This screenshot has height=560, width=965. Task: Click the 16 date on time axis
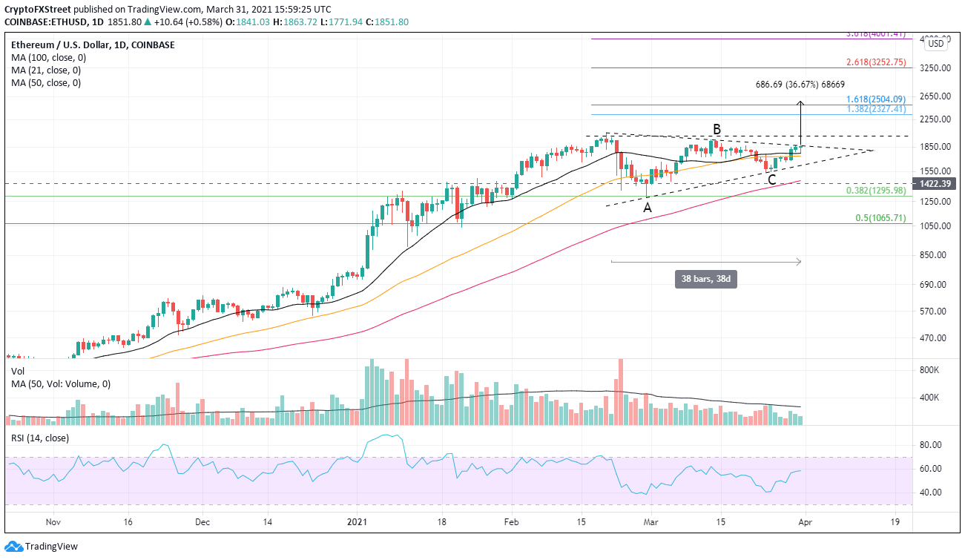(128, 522)
